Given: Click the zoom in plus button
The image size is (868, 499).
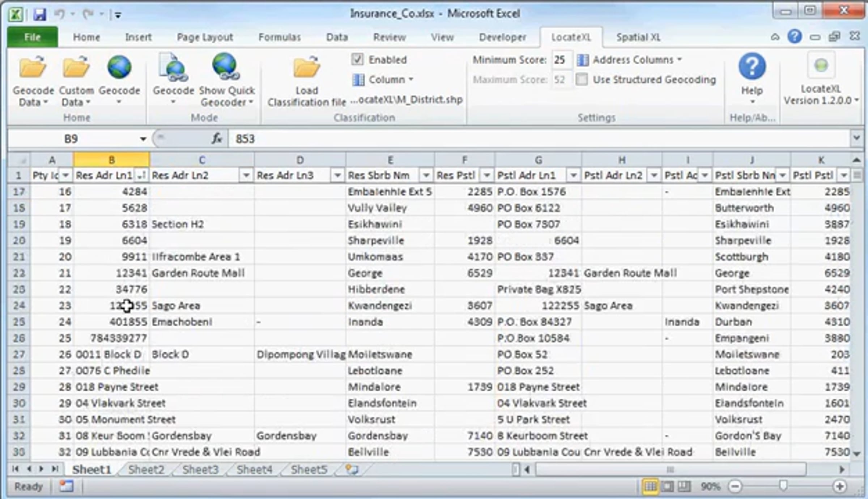Looking at the screenshot, I should click(x=840, y=486).
